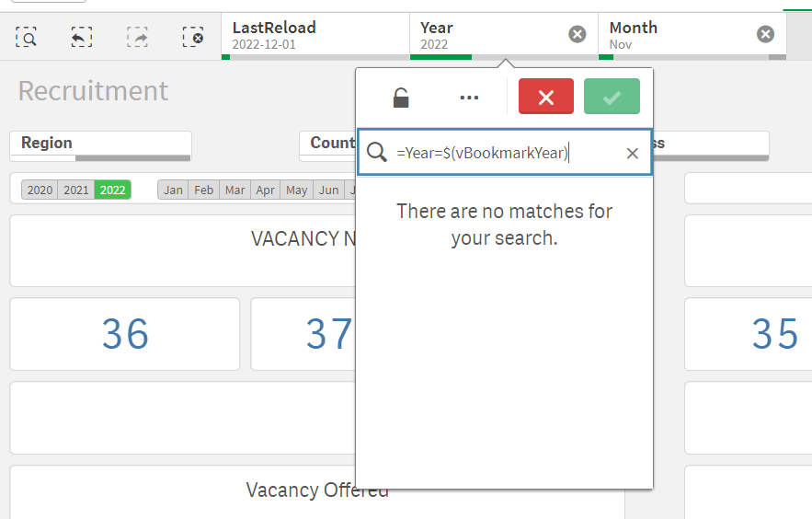Clear the search field text
812x519 pixels.
click(x=632, y=154)
